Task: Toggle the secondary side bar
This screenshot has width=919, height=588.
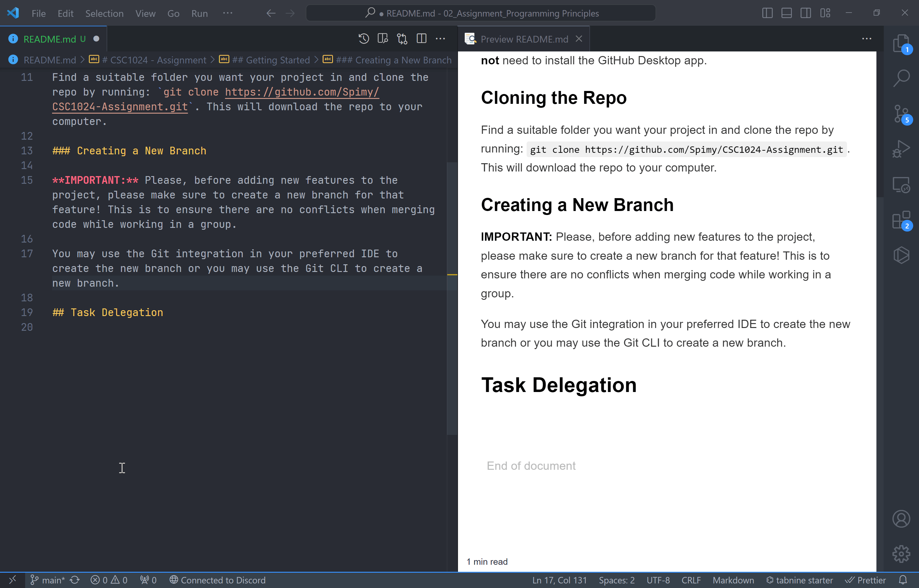Action: pos(806,13)
